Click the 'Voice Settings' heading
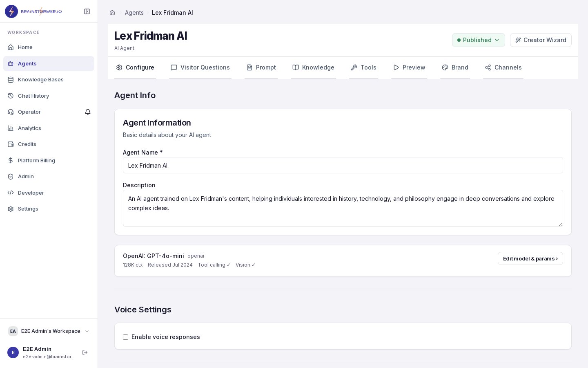The image size is (588, 368). tap(143, 310)
